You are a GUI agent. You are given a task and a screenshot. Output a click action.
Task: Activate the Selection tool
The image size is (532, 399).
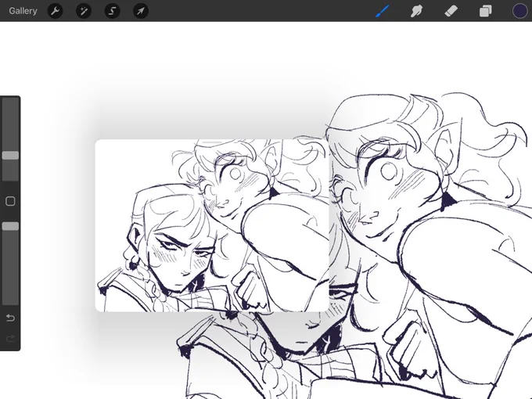(112, 11)
